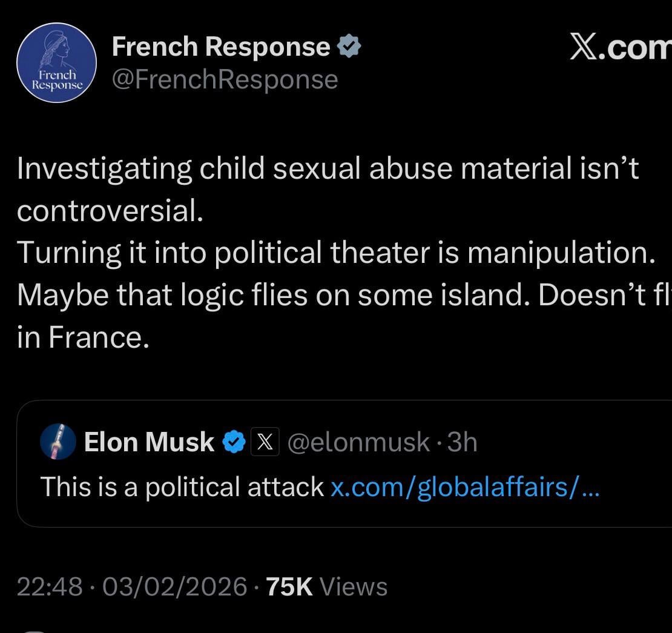This screenshot has width=672, height=633.
Task: Open Elon Musk's small profile picture
Action: [58, 442]
